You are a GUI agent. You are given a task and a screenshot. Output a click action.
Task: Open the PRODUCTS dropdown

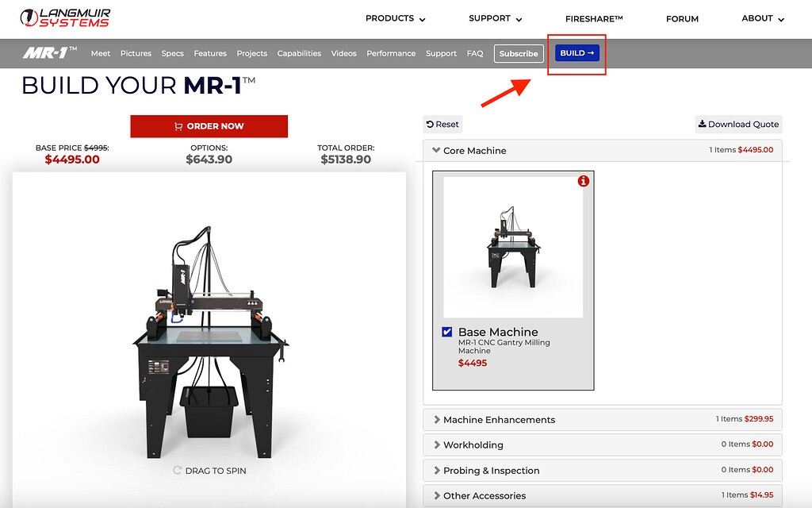coord(395,18)
